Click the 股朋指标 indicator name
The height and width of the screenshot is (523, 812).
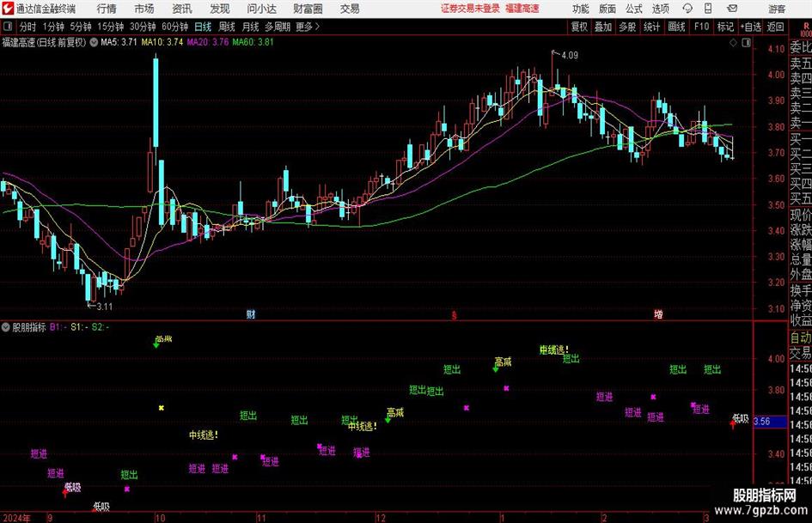pyautogui.click(x=29, y=327)
